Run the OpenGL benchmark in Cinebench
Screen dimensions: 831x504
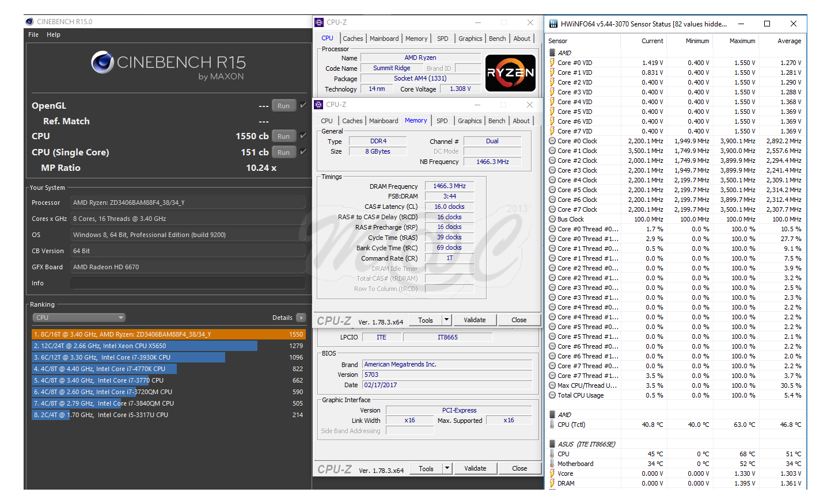283,106
